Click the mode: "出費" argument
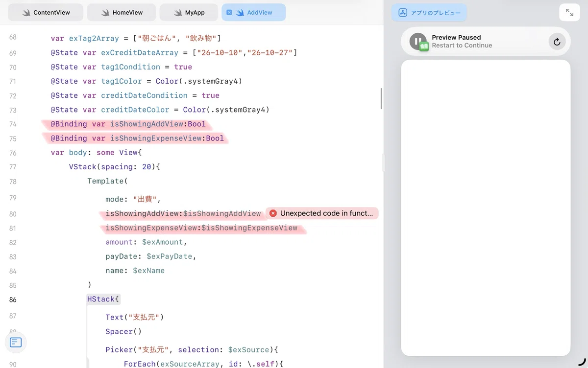This screenshot has width=588, height=368. 133,199
